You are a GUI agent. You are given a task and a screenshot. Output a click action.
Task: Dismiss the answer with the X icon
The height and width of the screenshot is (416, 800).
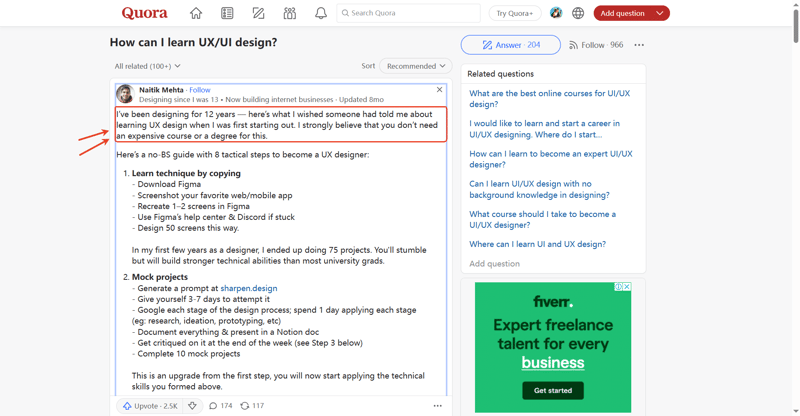point(439,90)
